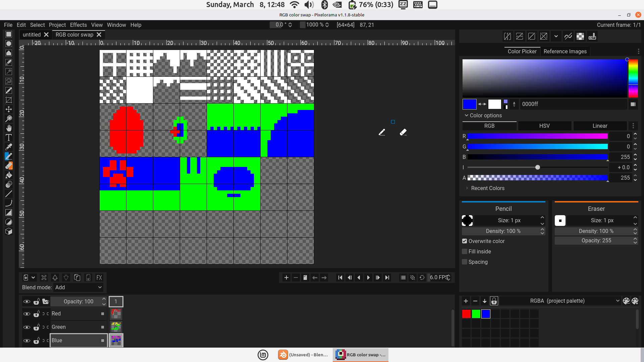Enable Fill inside checkbox
Image resolution: width=644 pixels, height=362 pixels.
465,251
